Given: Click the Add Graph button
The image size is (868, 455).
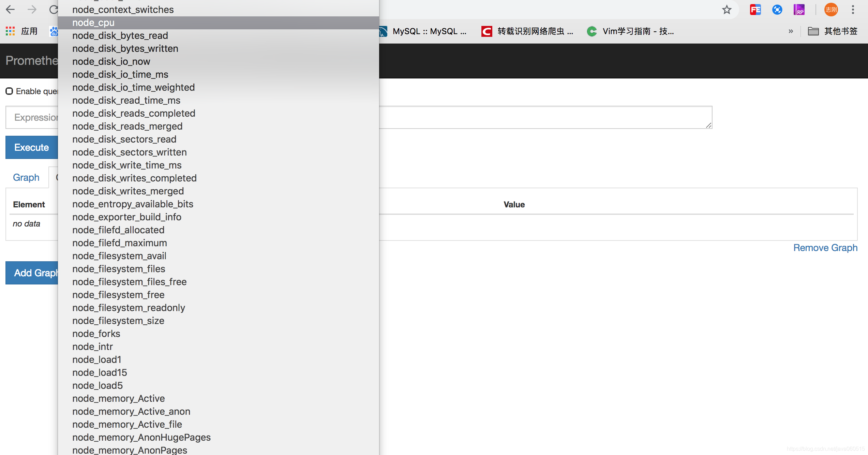Looking at the screenshot, I should (x=32, y=273).
